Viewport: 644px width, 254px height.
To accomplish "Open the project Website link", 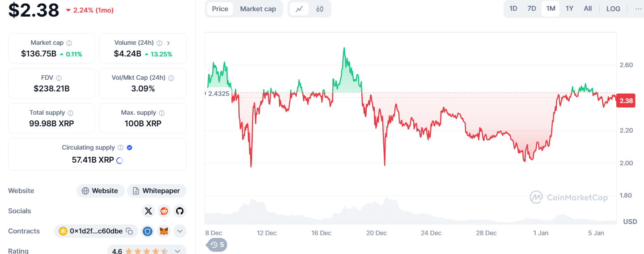I will point(101,191).
